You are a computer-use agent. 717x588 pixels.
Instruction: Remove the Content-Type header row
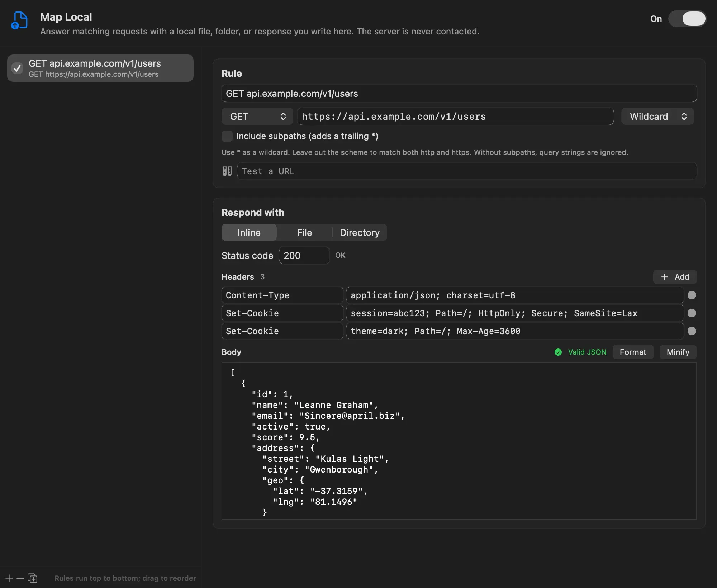(x=692, y=295)
